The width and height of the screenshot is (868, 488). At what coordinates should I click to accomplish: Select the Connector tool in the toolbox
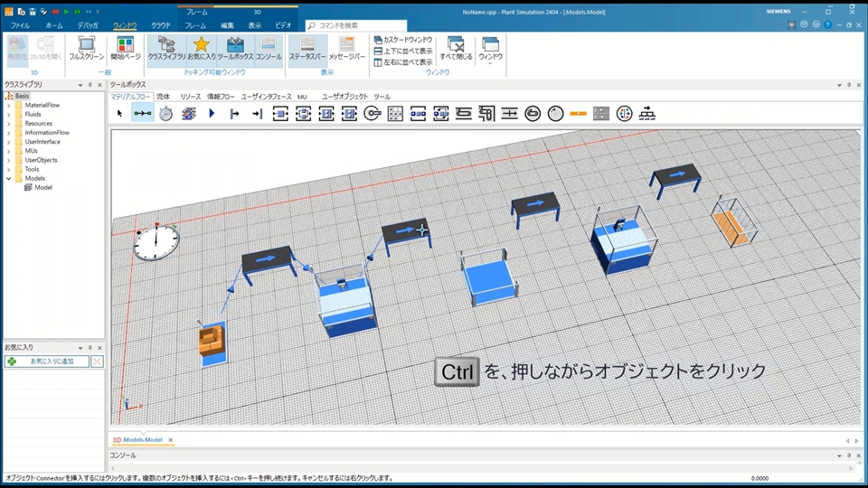pyautogui.click(x=143, y=114)
